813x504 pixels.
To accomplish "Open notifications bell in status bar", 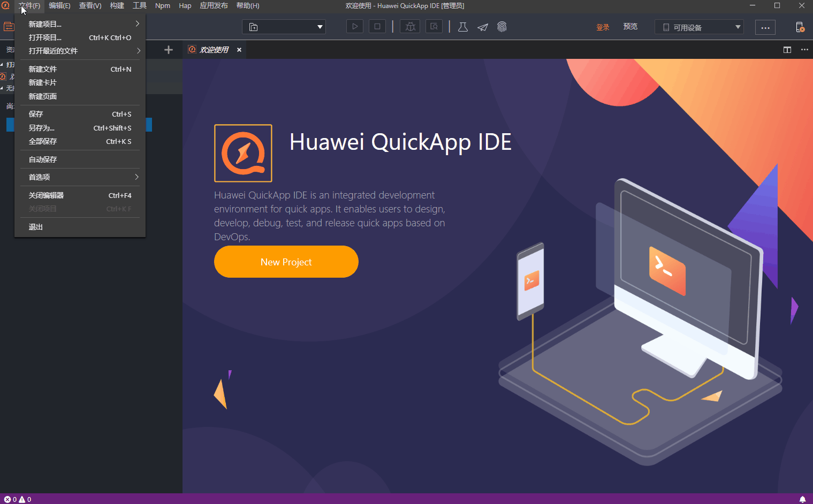I will point(802,499).
